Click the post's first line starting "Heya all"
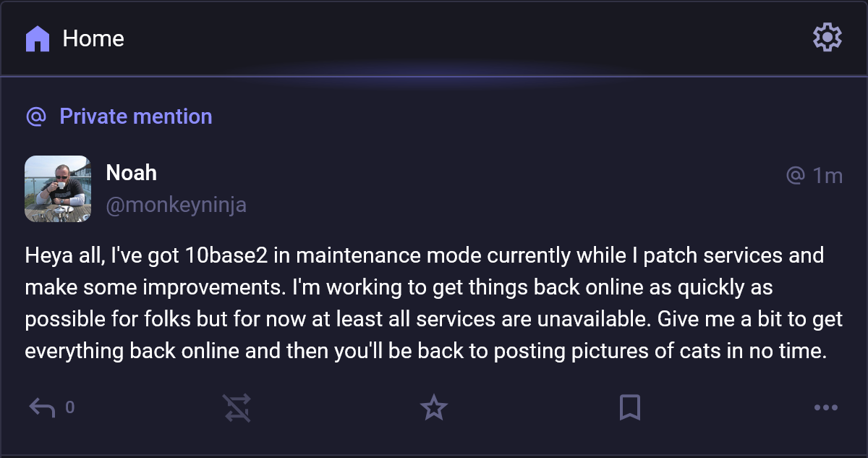This screenshot has width=868, height=458. coord(424,256)
